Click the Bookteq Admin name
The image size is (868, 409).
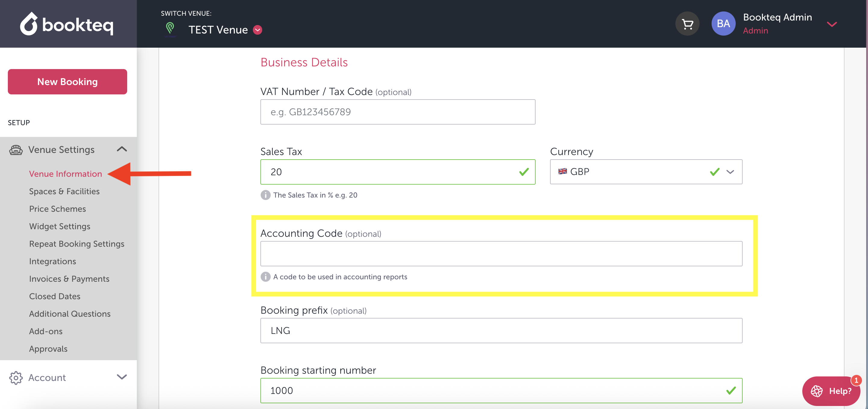(x=777, y=17)
